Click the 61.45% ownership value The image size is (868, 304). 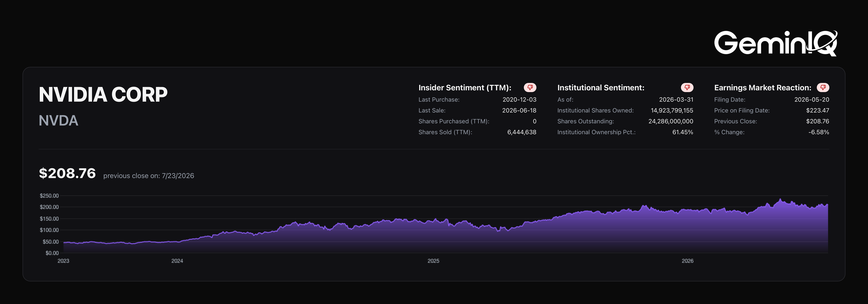(683, 132)
